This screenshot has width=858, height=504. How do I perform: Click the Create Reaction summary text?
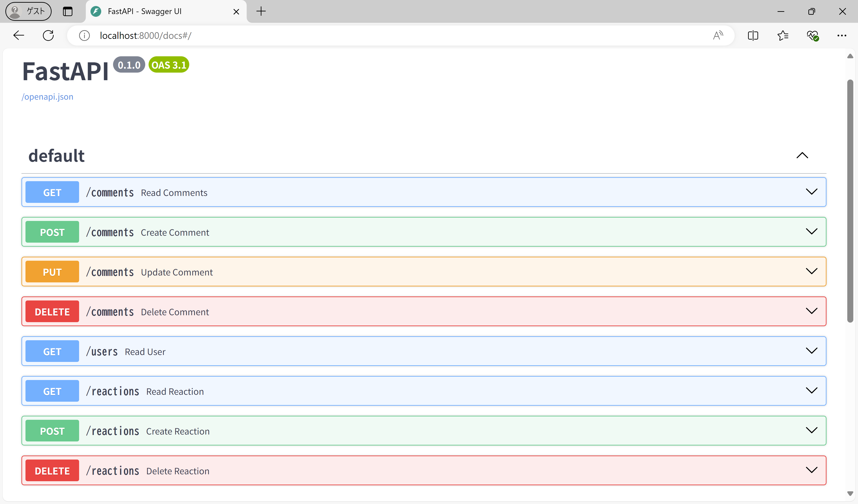pyautogui.click(x=178, y=431)
